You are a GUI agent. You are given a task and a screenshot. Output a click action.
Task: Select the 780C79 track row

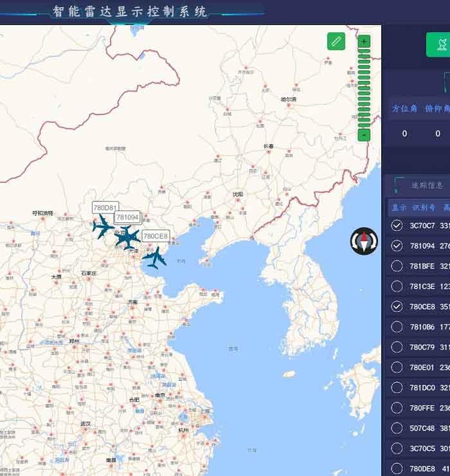point(418,347)
